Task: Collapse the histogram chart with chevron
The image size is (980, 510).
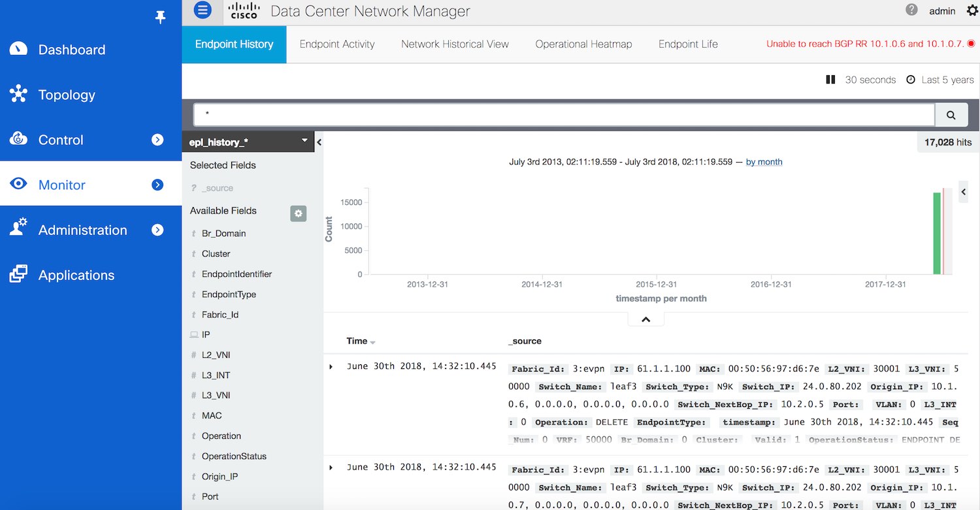Action: click(645, 319)
